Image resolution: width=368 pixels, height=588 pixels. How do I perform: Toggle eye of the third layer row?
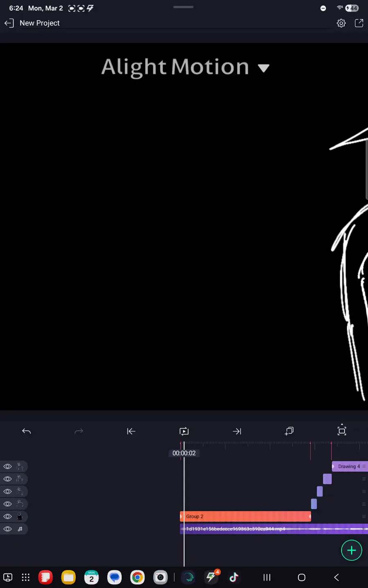7,491
